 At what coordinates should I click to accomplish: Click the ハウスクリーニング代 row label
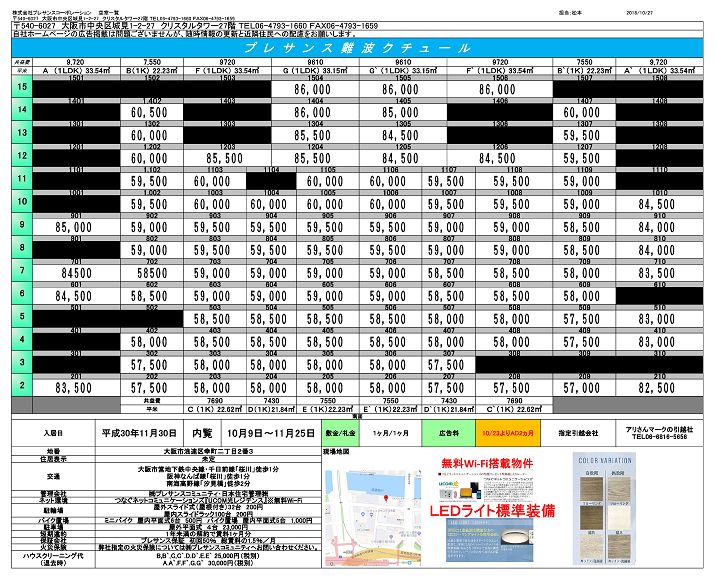pos(54,559)
